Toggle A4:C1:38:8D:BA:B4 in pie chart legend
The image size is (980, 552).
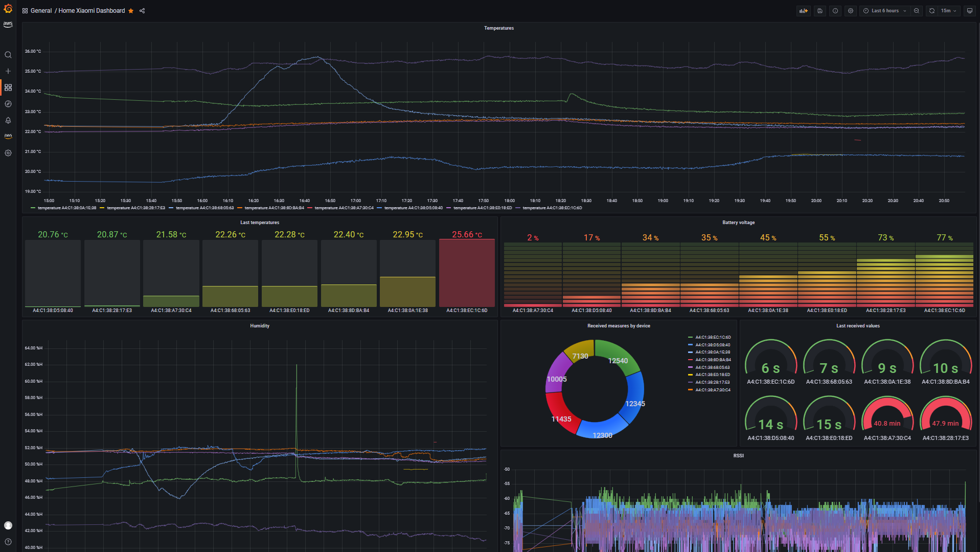click(x=713, y=360)
